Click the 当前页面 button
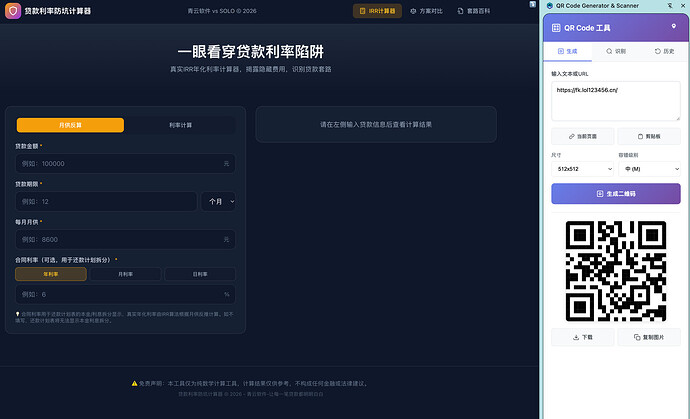Viewport: 690px width, 419px height. point(583,136)
